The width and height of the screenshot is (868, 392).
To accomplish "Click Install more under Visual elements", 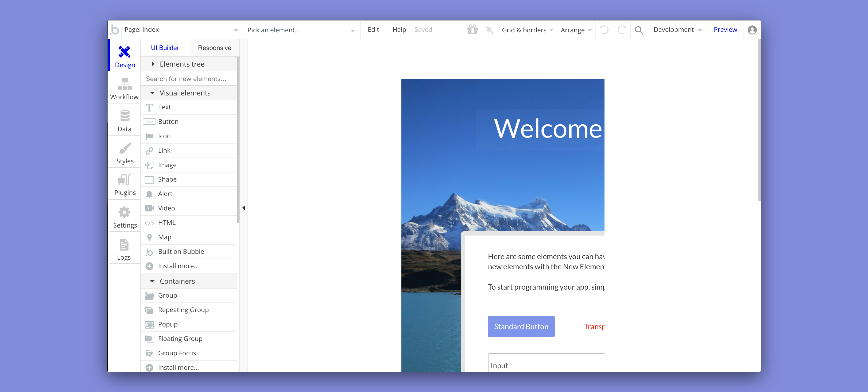I will tap(189, 266).
